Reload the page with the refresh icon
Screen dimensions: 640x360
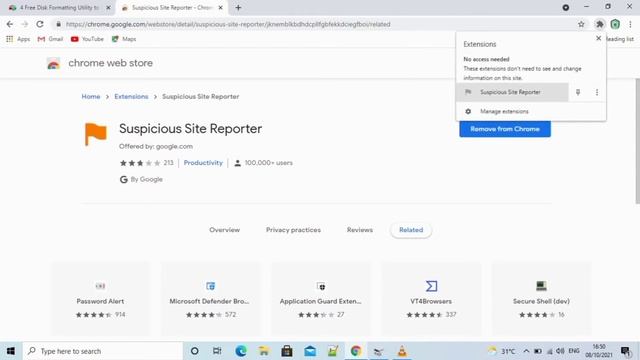click(x=40, y=24)
